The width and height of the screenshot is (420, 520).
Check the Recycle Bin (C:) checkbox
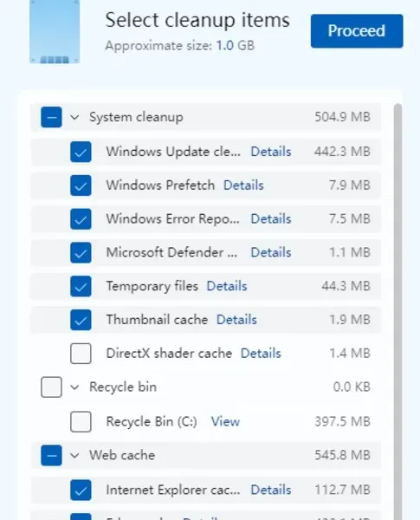[81, 422]
